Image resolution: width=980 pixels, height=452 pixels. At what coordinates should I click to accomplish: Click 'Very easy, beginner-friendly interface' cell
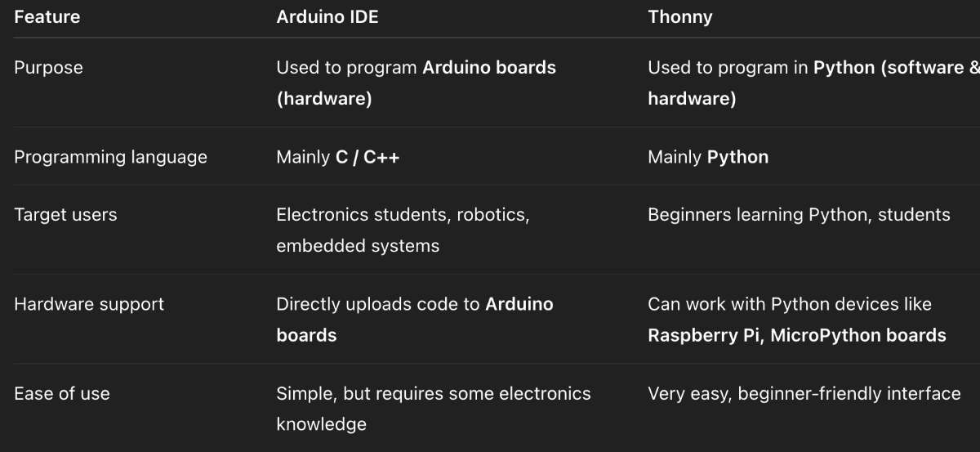tap(804, 394)
